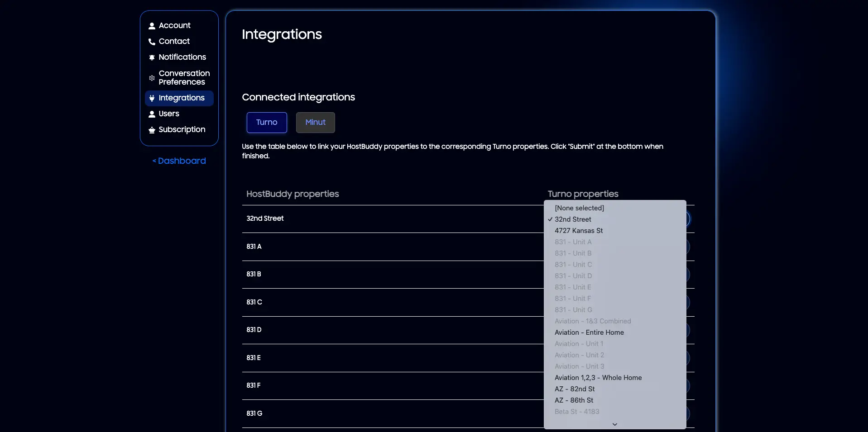868x432 pixels.
Task: Click the Connected integrations heading
Action: [x=298, y=97]
